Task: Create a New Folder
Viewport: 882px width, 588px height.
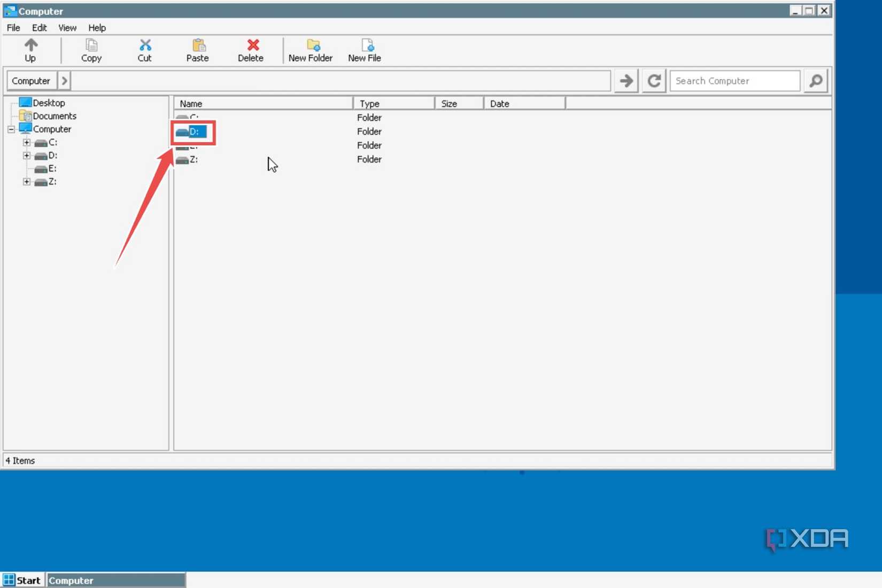Action: tap(311, 51)
